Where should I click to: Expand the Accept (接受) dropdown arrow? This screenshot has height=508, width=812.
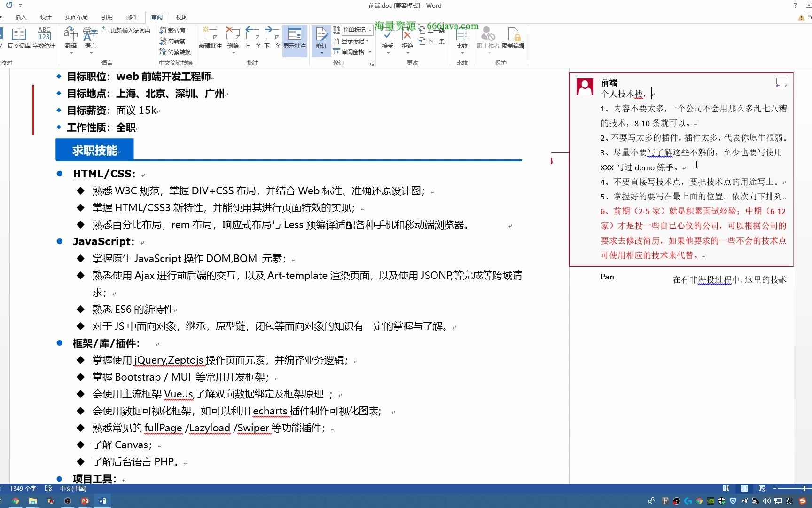388,52
